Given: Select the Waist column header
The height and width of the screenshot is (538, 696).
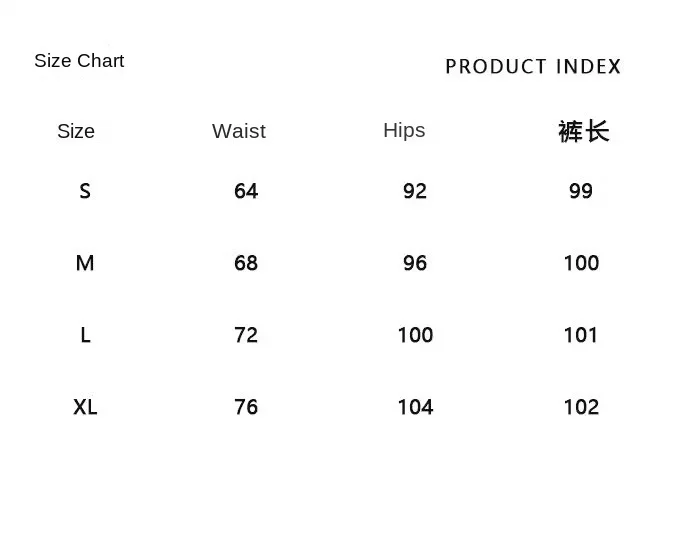Looking at the screenshot, I should pos(239,131).
